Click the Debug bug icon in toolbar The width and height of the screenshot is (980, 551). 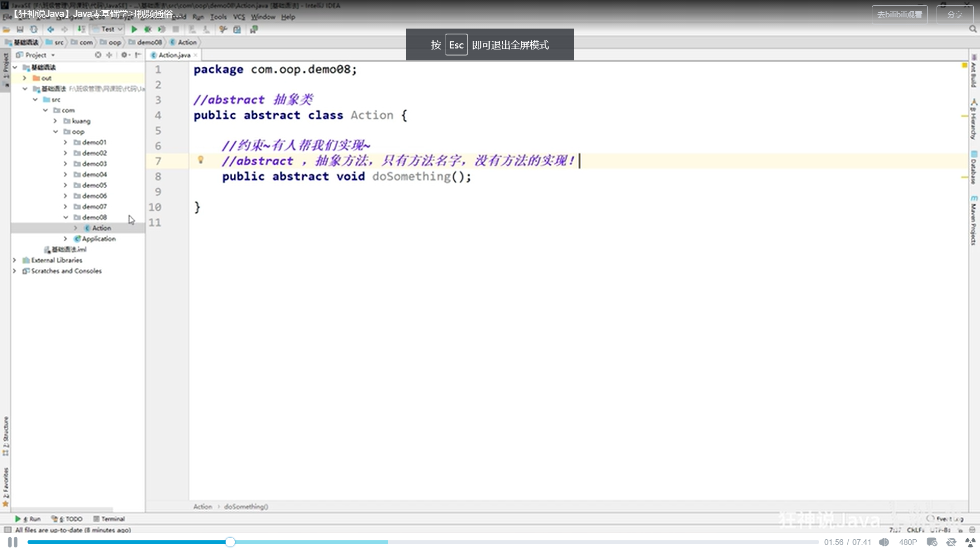point(148,30)
